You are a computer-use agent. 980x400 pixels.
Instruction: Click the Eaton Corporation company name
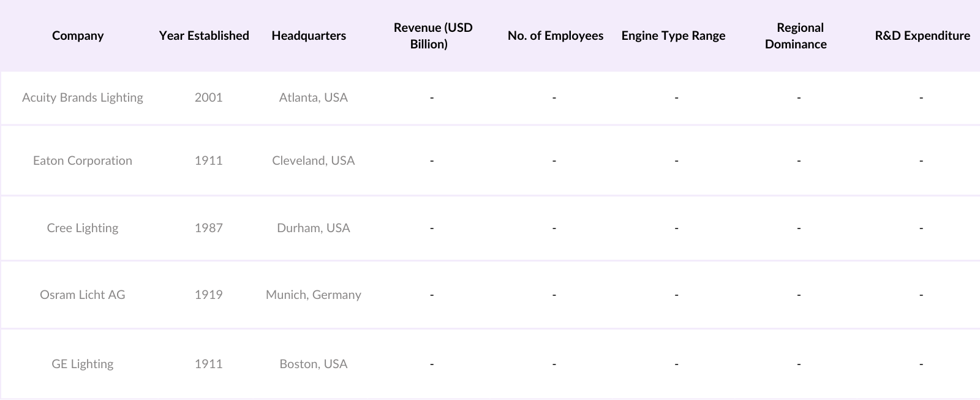point(83,160)
